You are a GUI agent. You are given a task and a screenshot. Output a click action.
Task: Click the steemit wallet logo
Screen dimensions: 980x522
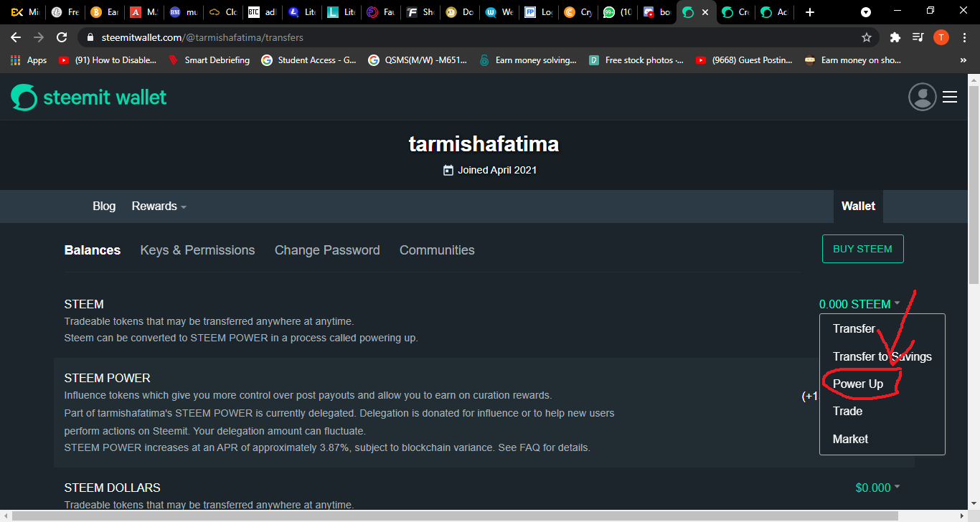[x=88, y=98]
